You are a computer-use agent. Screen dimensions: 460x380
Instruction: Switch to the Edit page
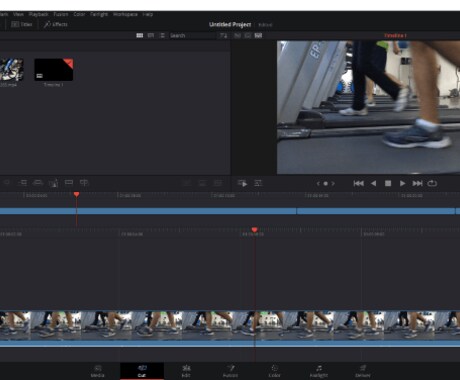click(186, 371)
